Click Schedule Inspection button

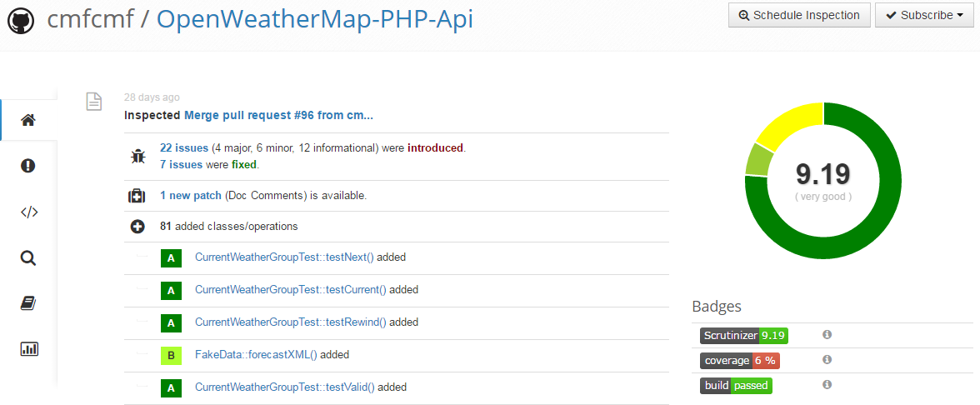click(799, 15)
